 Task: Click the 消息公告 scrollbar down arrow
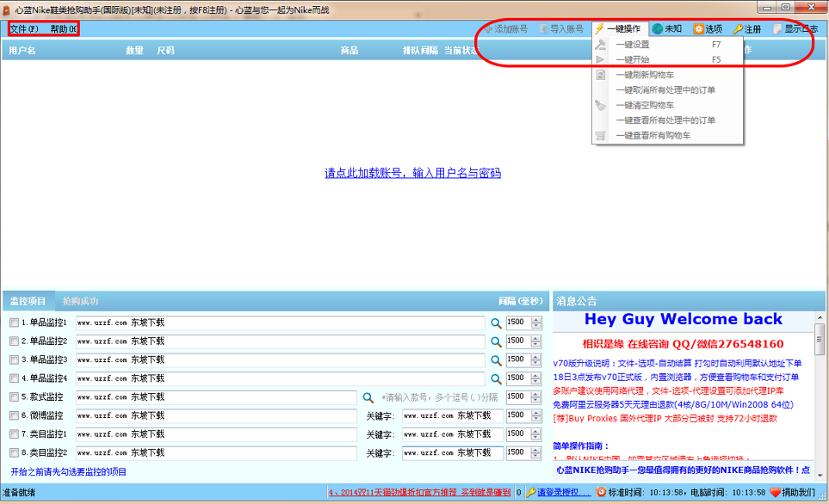pos(820,475)
